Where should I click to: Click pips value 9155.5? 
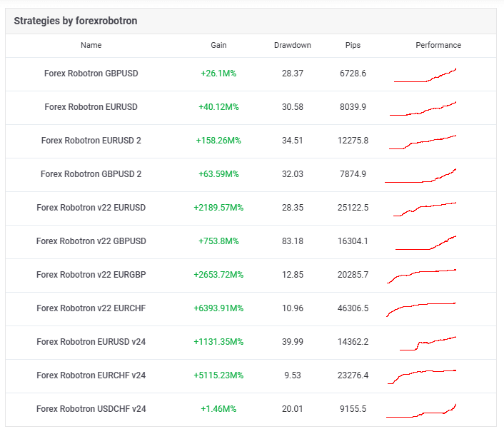[x=353, y=408]
